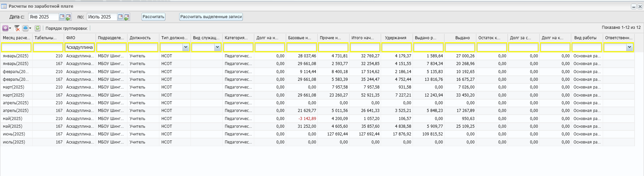Sort by Ответственный column header

[619, 38]
